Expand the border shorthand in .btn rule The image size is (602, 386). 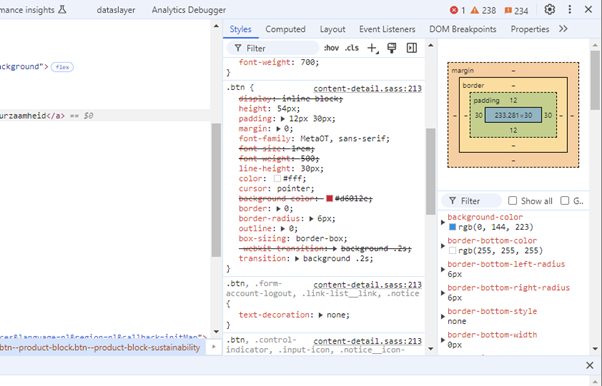click(278, 209)
